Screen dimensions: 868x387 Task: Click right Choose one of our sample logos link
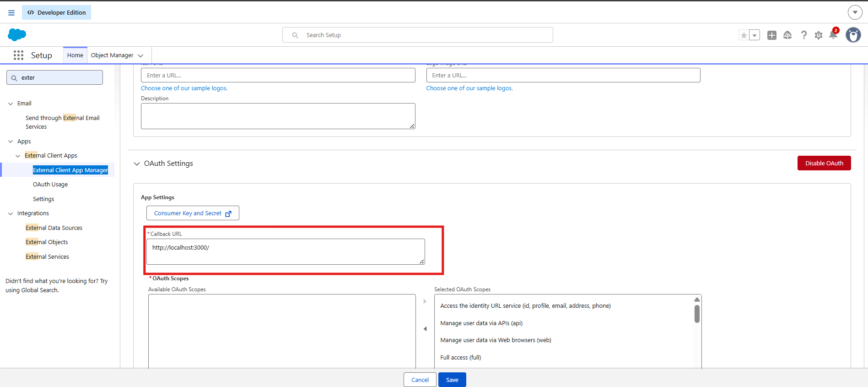pyautogui.click(x=469, y=88)
